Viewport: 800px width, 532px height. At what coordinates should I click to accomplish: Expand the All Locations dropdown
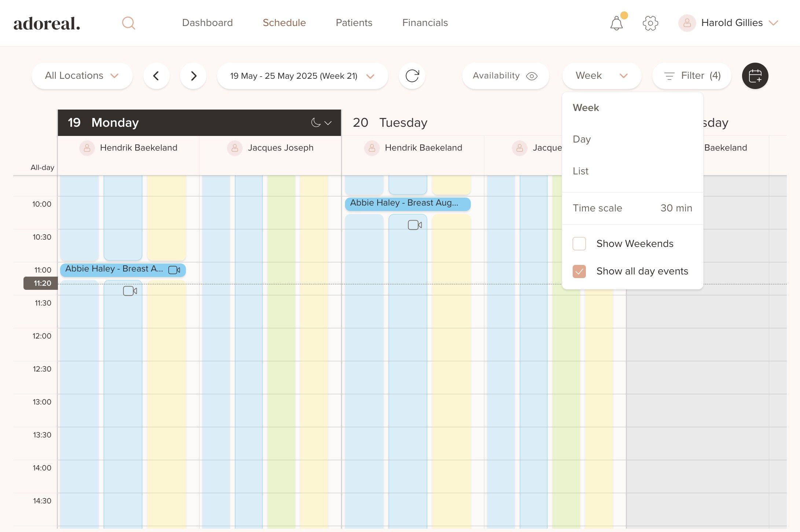(x=82, y=76)
